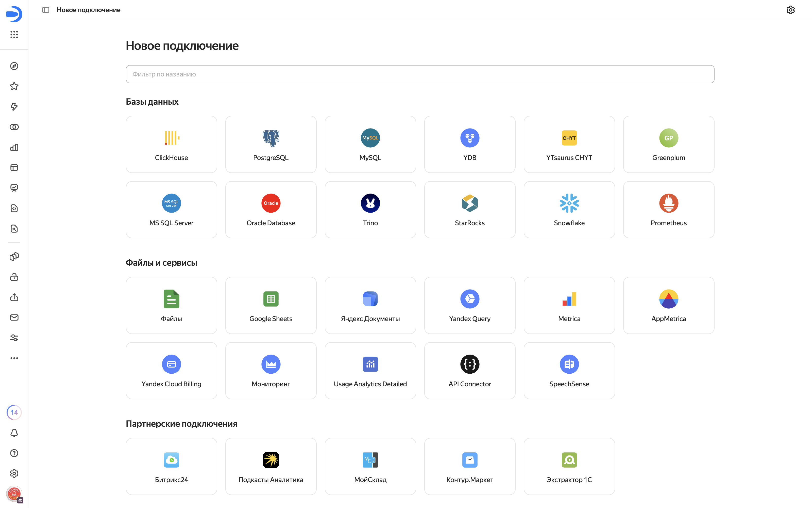Select Usage Analytics Detailed connection
812x508 pixels.
pyautogui.click(x=370, y=371)
